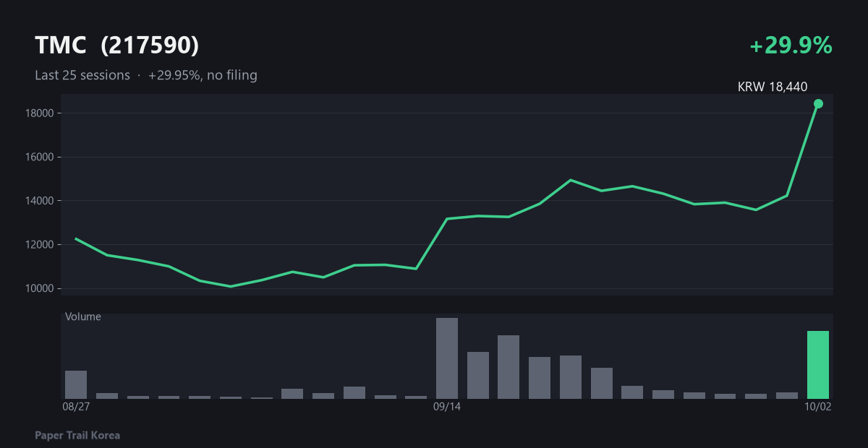Click the 08/27 volume bar
This screenshot has width=868, height=448.
76,384
